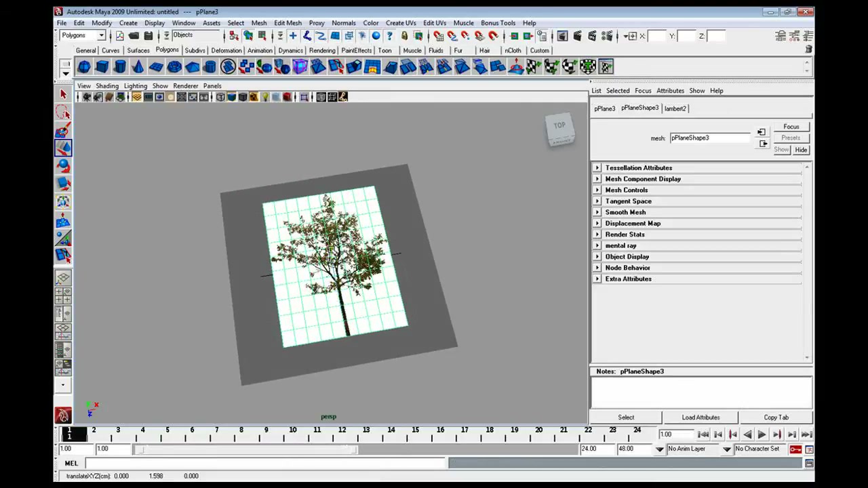868x488 pixels.
Task: Open the Edit Mesh menu
Action: 288,23
